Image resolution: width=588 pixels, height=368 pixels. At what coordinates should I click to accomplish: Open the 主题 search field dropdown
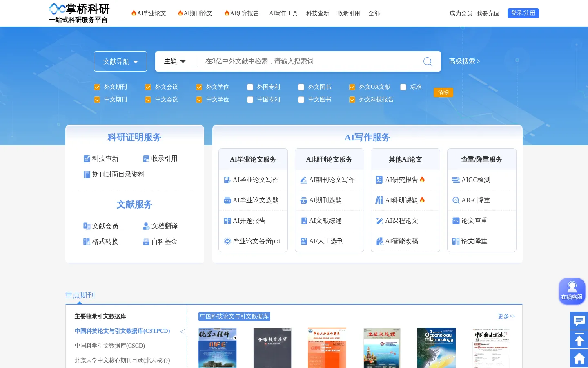coord(175,61)
